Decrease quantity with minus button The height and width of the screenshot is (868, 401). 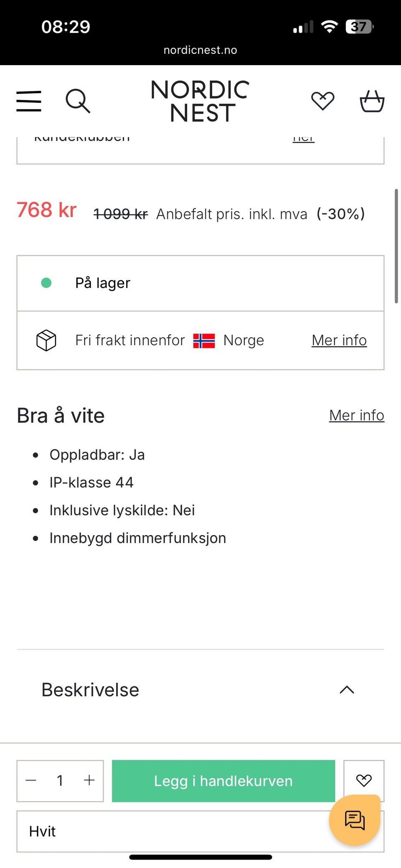(31, 780)
